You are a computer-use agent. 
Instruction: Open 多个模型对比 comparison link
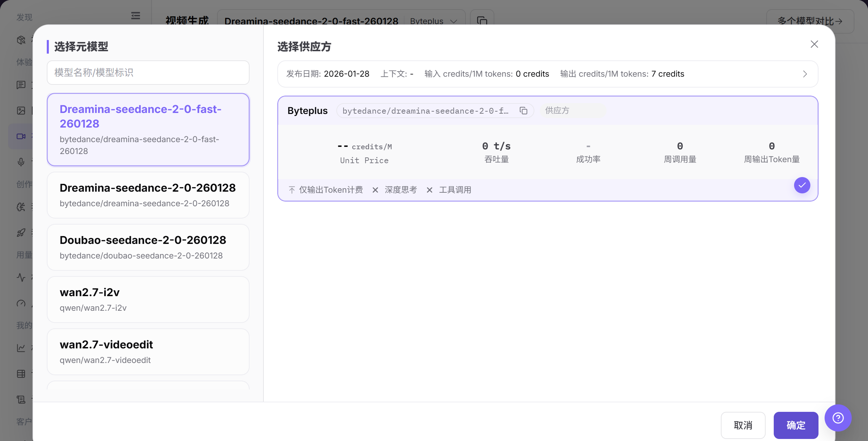click(x=810, y=21)
